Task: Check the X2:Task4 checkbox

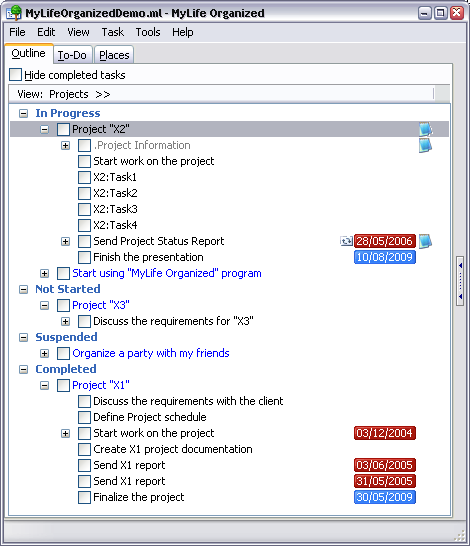Action: [84, 225]
